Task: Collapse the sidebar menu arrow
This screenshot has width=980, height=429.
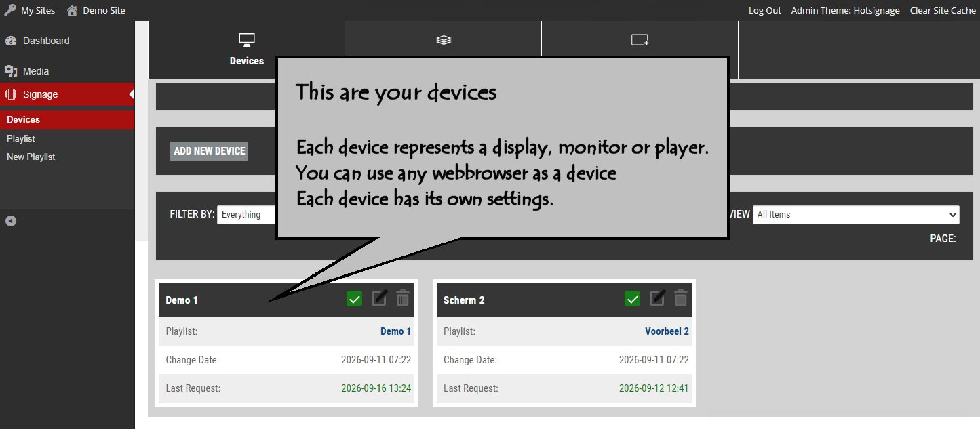Action: point(11,221)
